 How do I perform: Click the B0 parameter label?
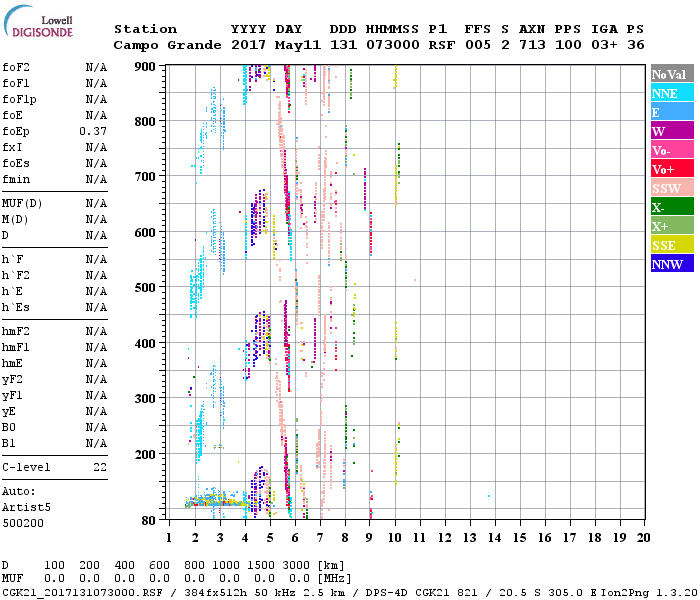(x=8, y=427)
